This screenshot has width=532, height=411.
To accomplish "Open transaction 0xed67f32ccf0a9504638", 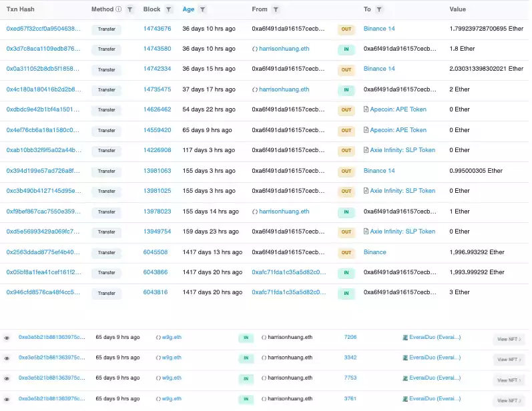I will pos(43,29).
